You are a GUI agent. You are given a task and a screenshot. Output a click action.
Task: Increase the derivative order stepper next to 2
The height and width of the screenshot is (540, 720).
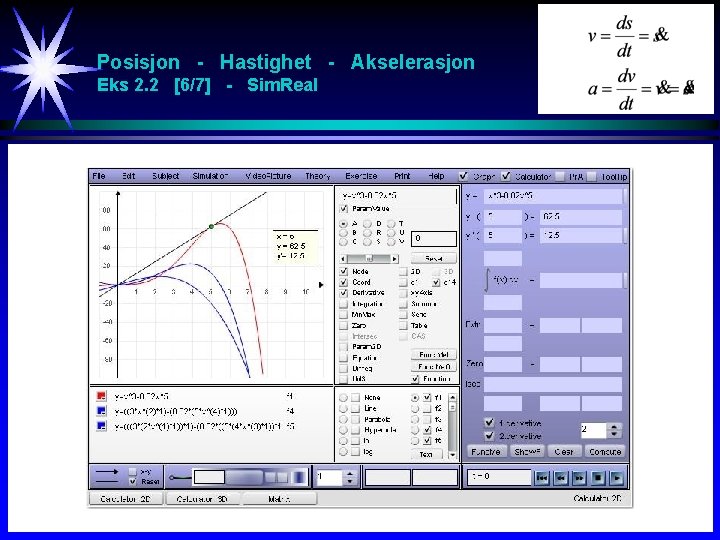[x=614, y=427]
